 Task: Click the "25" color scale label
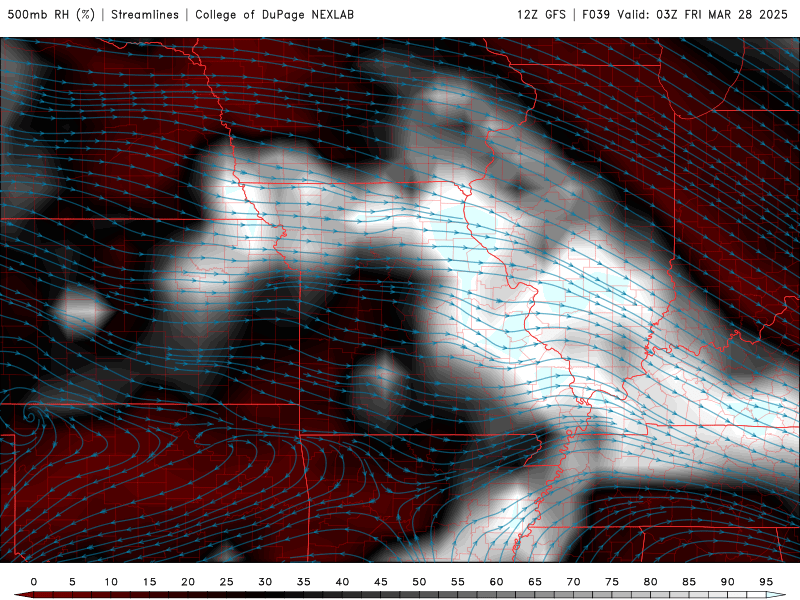[226, 582]
